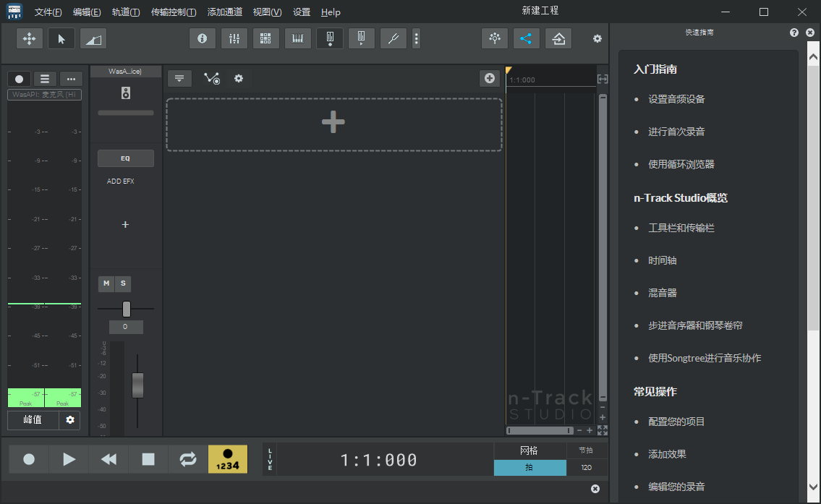Select the arrow selection tool

[61, 38]
